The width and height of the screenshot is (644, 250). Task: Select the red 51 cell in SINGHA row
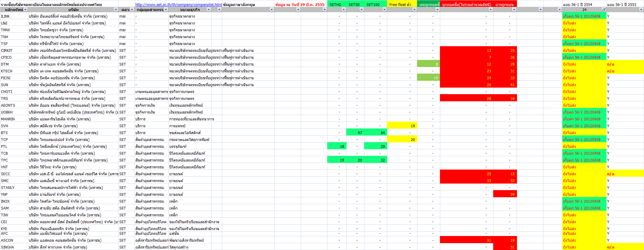[505, 247]
